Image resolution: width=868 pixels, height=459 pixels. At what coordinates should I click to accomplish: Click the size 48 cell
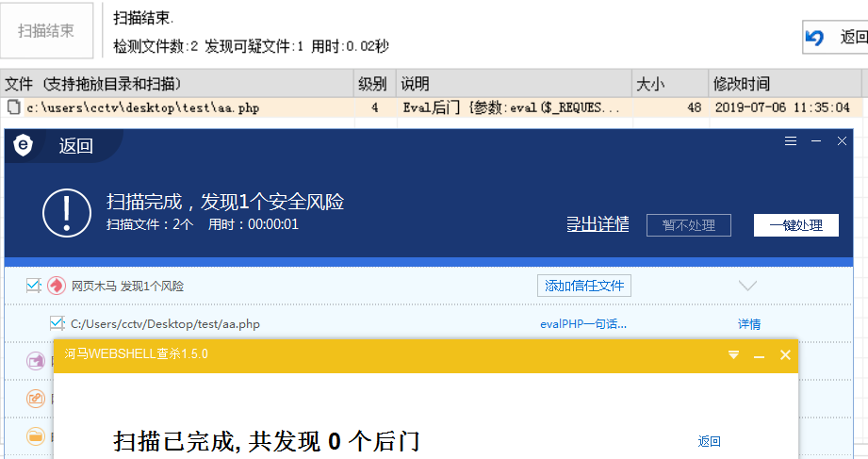(670, 107)
